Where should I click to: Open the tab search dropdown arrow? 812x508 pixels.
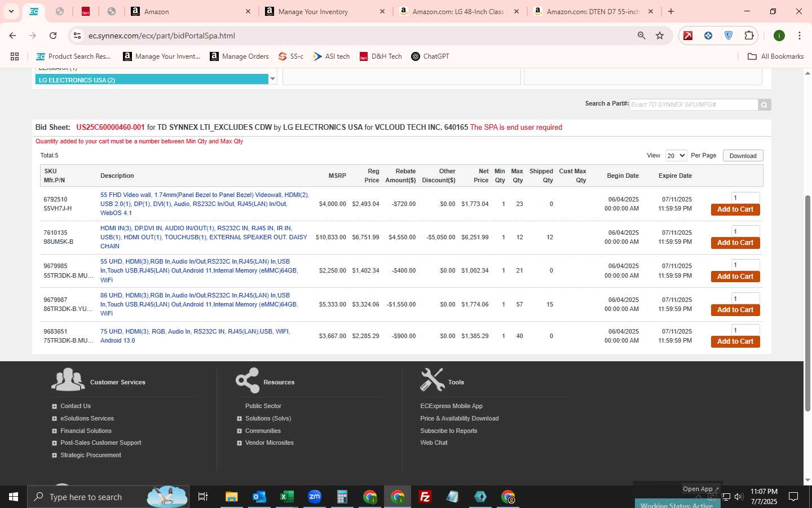click(11, 11)
